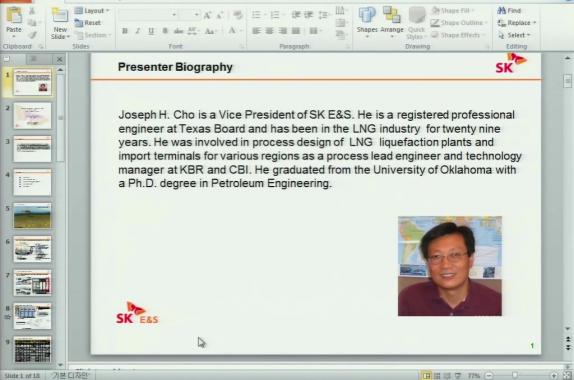Click the Find binoculars icon
The image size is (574, 380).
[502, 11]
